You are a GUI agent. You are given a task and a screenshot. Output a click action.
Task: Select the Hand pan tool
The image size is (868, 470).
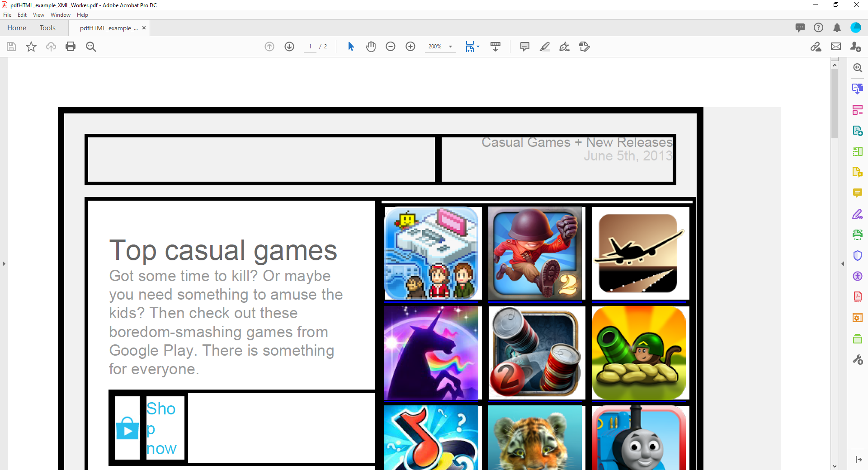(371, 47)
